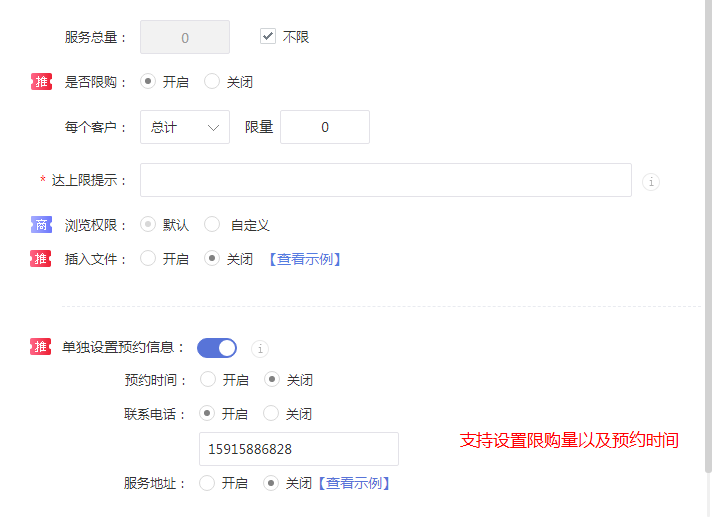Click the red 推 badge beside 插入文件
The height and width of the screenshot is (517, 717).
[41, 259]
